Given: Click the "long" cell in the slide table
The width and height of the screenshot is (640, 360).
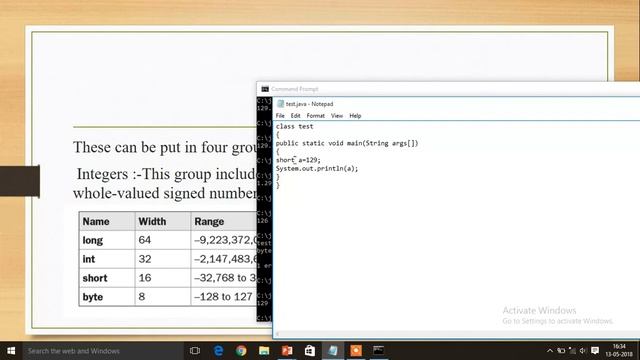Looking at the screenshot, I should pos(107,240).
